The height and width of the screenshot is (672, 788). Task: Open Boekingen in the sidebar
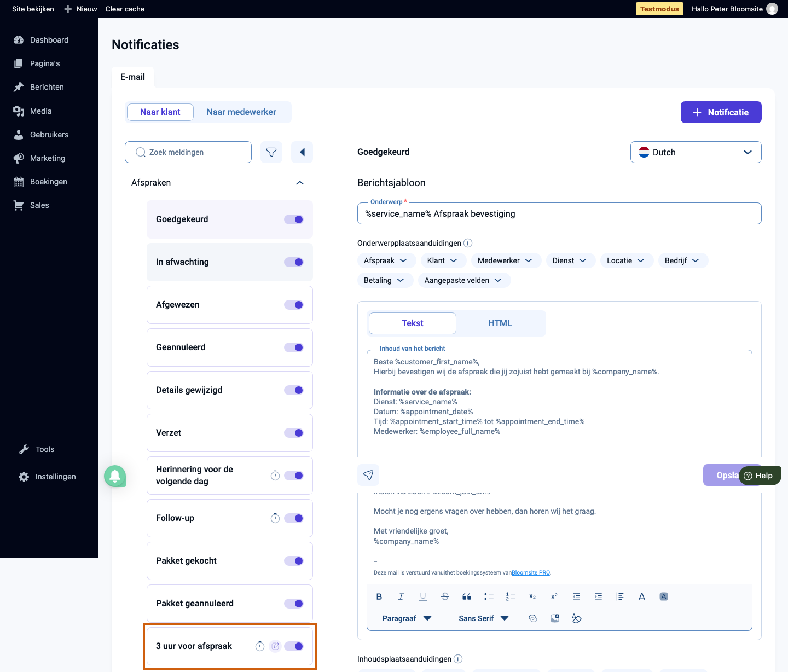pyautogui.click(x=49, y=182)
